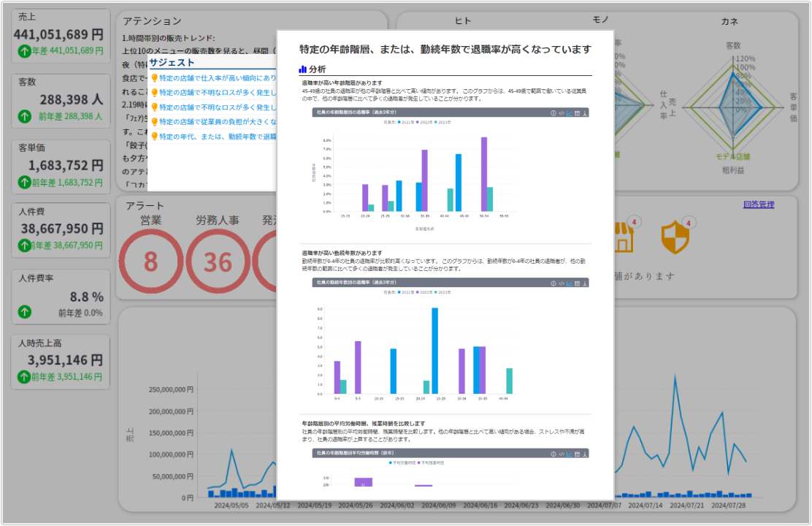Toggle 2023年 legend in tenure chart

pos(445,291)
